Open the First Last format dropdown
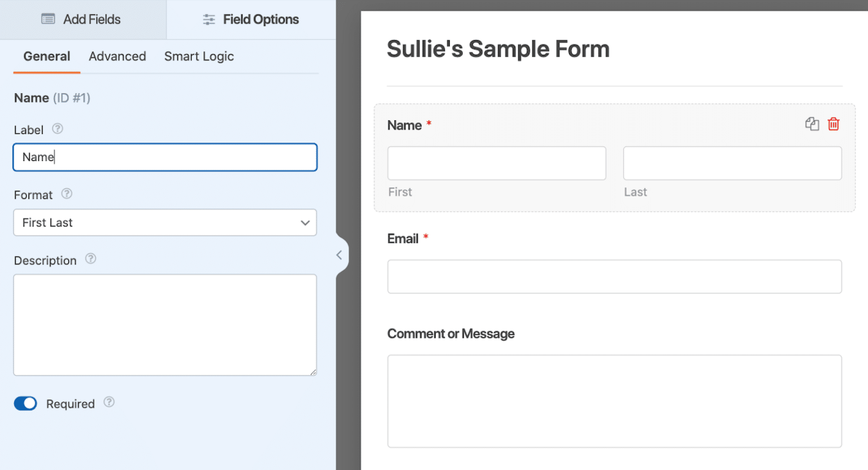 click(x=164, y=223)
